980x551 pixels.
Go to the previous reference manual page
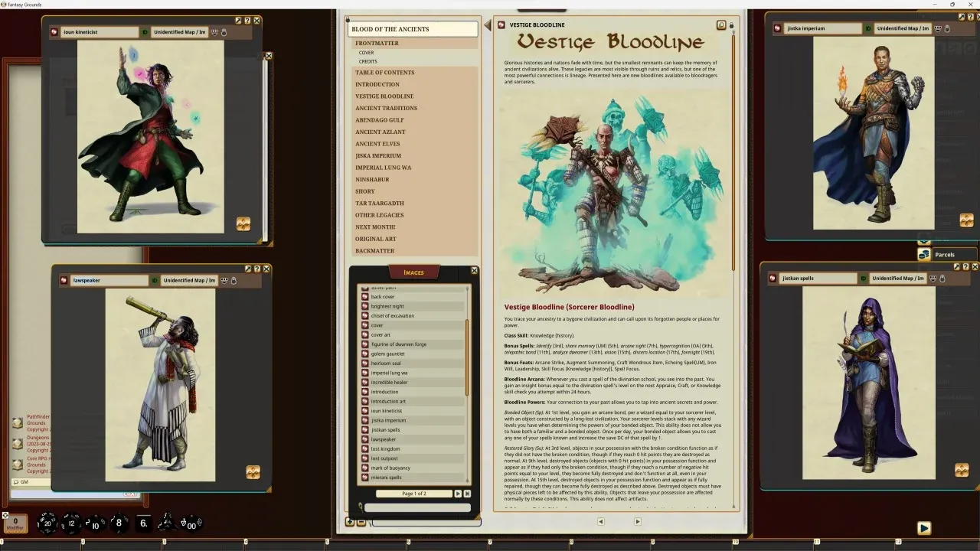600,521
